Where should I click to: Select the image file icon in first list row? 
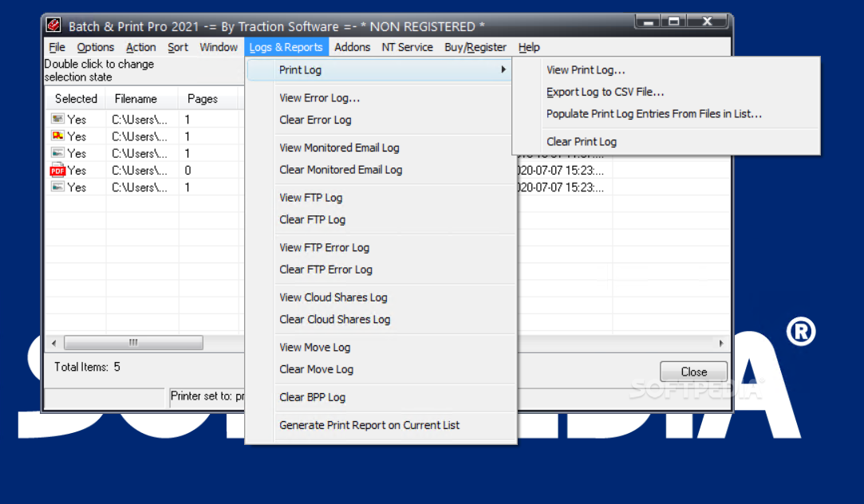click(57, 119)
